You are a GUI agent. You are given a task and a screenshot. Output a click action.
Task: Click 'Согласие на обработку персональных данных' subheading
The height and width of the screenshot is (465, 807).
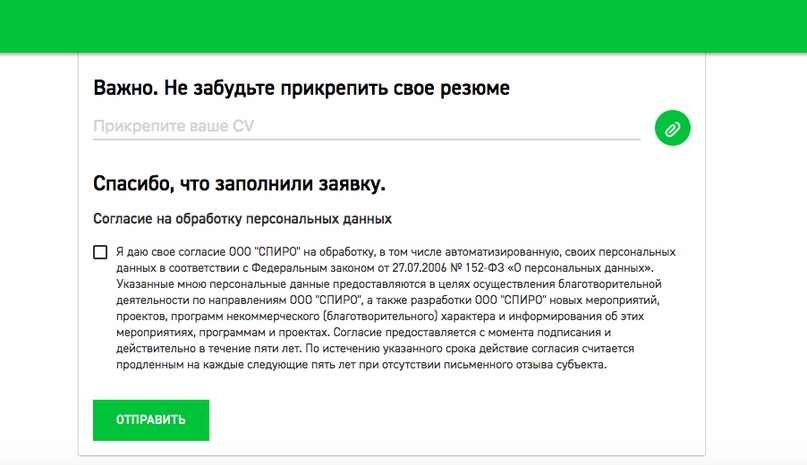point(242,219)
